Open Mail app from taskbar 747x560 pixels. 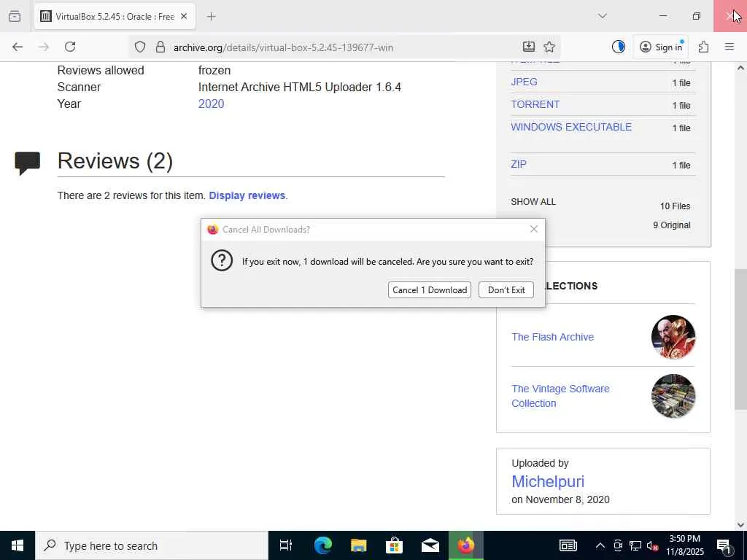click(430, 545)
